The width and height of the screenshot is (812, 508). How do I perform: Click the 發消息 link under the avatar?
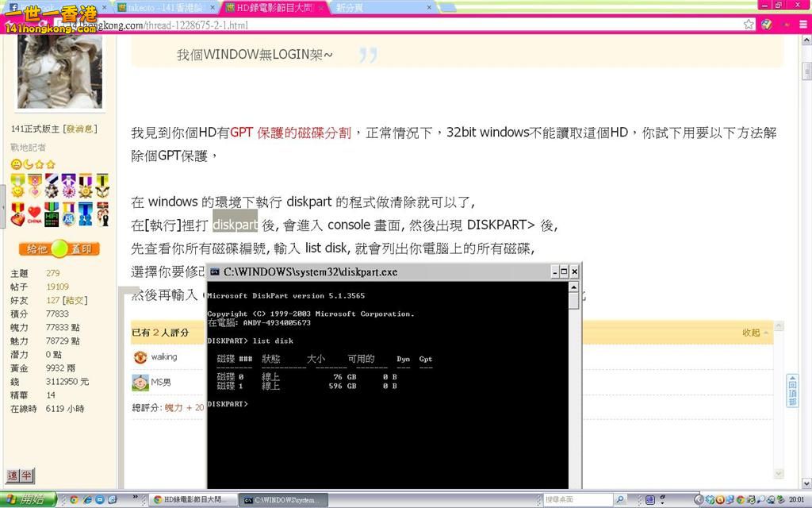80,129
